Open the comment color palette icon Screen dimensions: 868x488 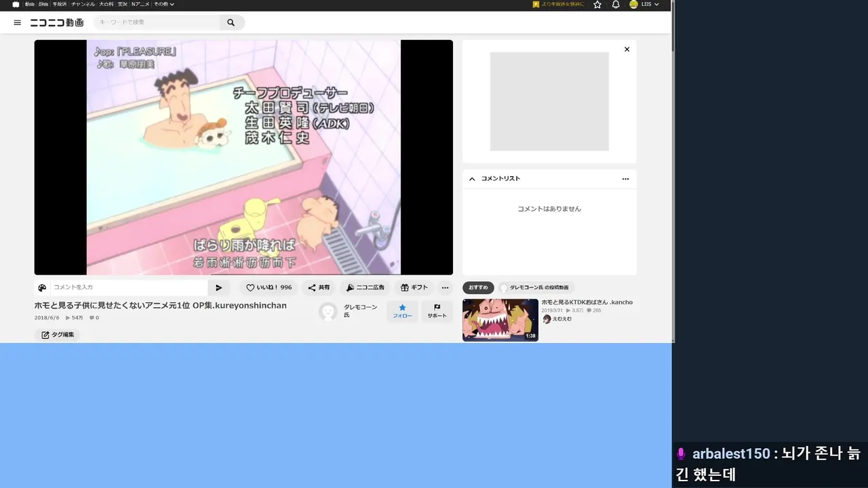(x=42, y=287)
